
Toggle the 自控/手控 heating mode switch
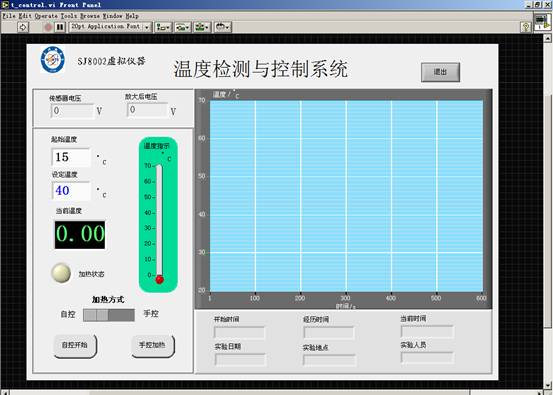pos(109,315)
